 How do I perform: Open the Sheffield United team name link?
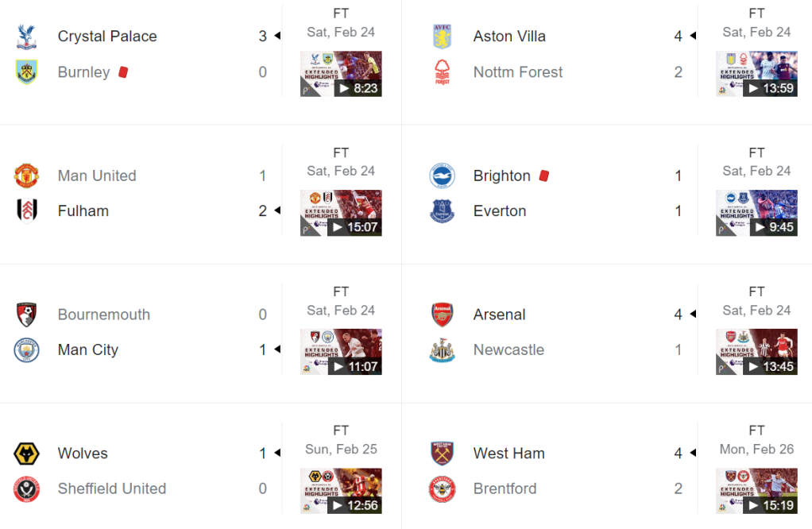[x=112, y=489]
